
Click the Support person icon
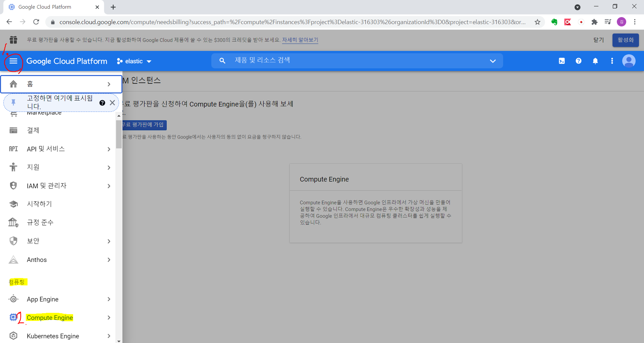[13, 167]
